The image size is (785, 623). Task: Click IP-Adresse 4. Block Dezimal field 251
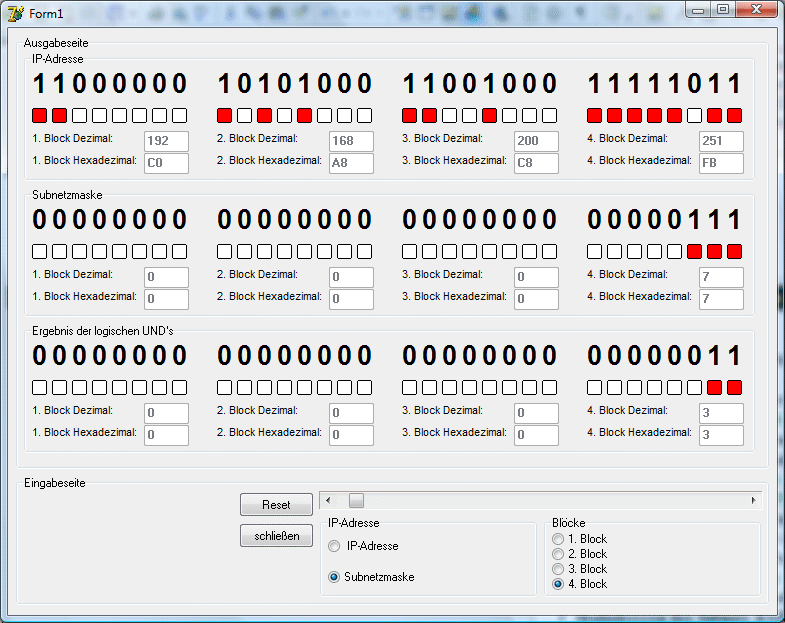pyautogui.click(x=721, y=141)
